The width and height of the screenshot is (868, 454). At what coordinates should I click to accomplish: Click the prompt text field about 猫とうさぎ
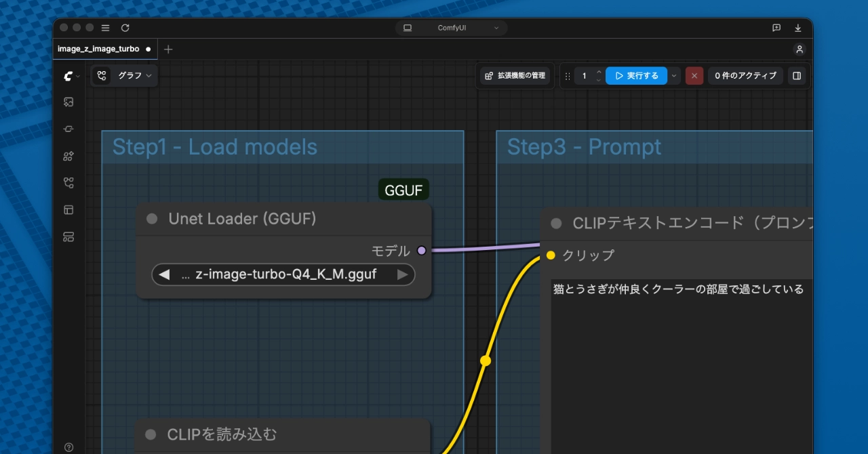tap(682, 366)
